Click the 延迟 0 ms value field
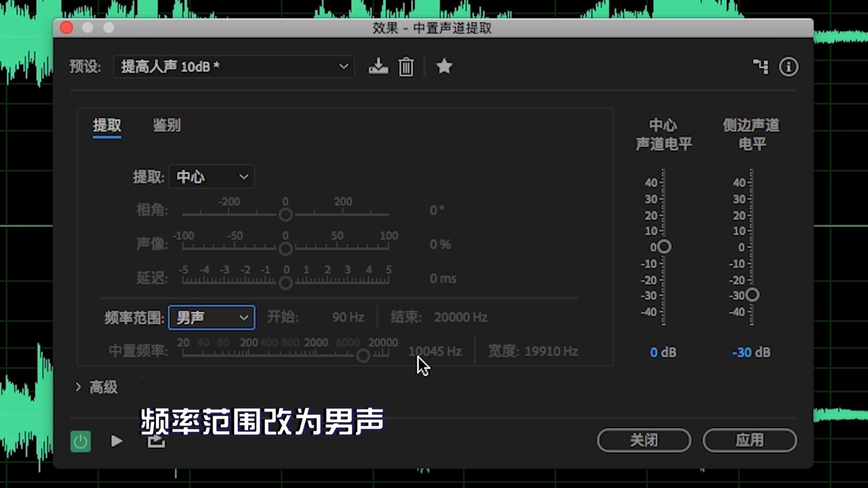The height and width of the screenshot is (488, 868). pos(443,278)
